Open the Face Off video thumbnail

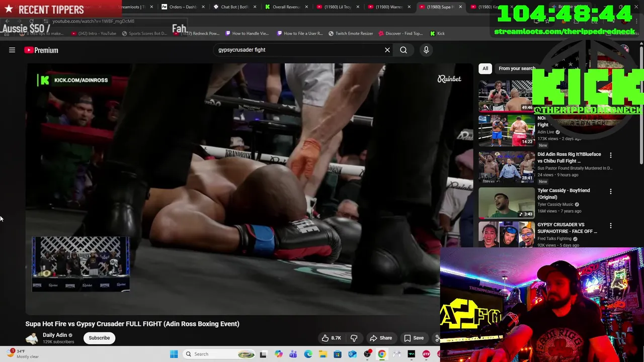pyautogui.click(x=507, y=234)
